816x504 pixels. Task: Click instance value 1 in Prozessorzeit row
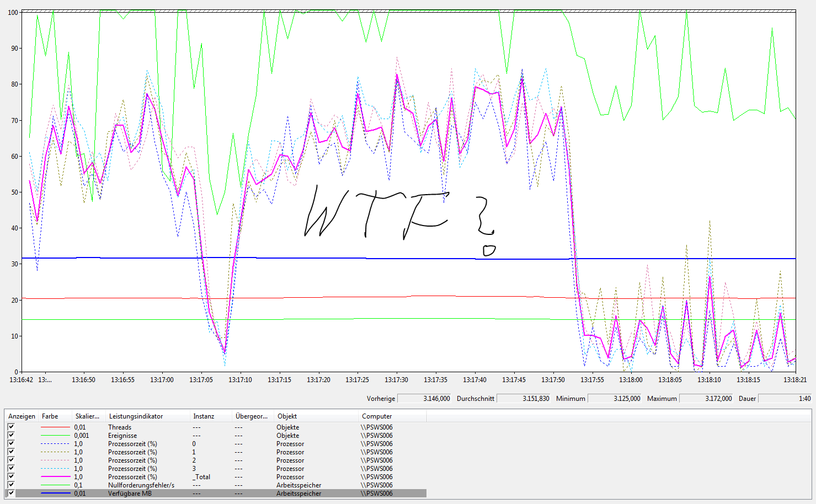(194, 452)
